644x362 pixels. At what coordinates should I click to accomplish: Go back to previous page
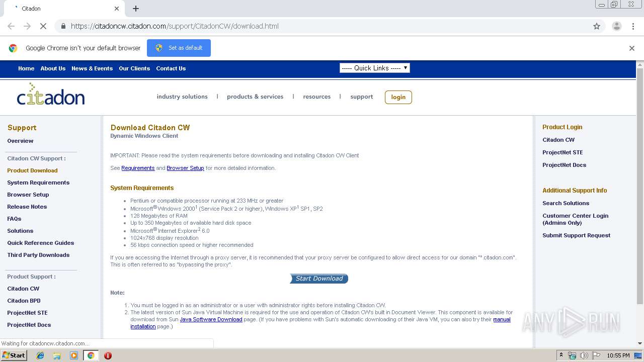click(x=11, y=26)
